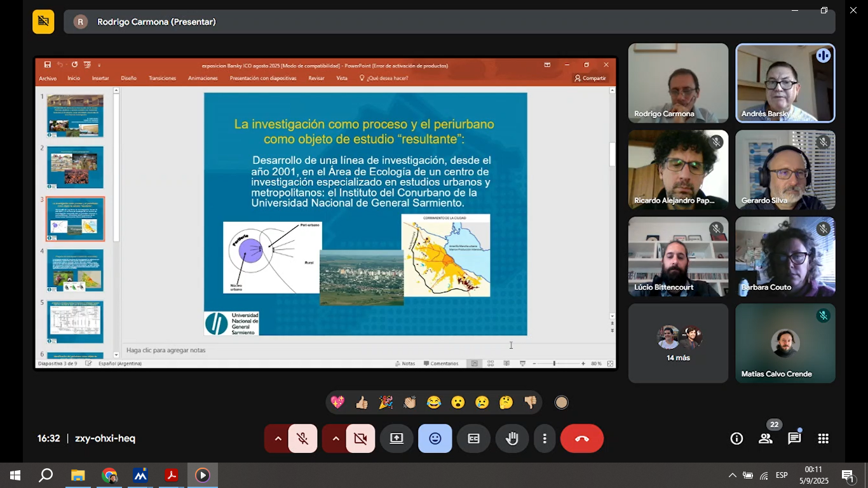Switch to Reading view icon
Viewport: 868px width, 488px height.
(506, 363)
